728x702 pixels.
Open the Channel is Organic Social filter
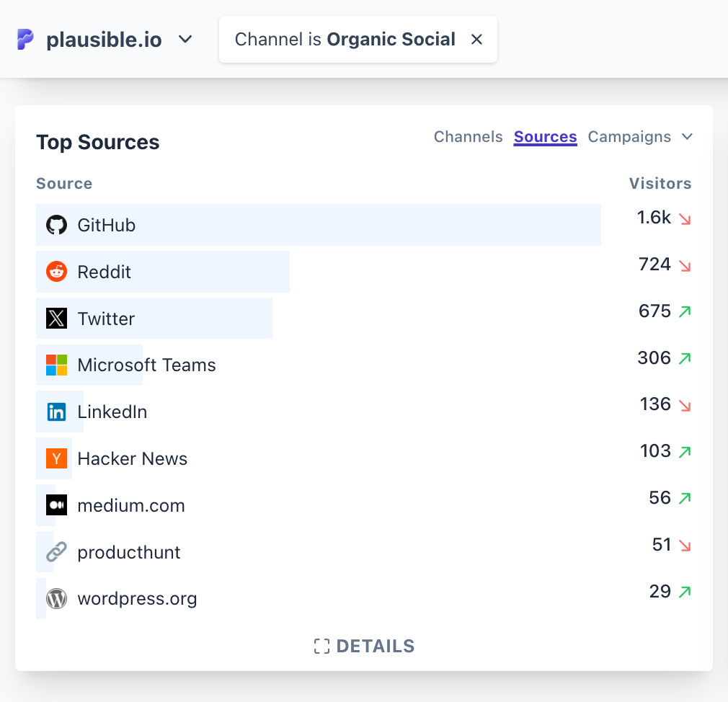coord(346,40)
